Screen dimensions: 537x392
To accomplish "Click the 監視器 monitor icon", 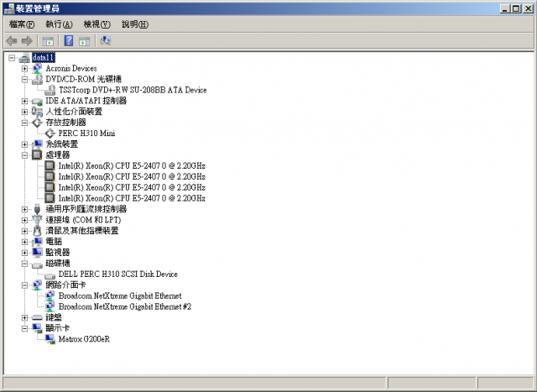I will (37, 253).
